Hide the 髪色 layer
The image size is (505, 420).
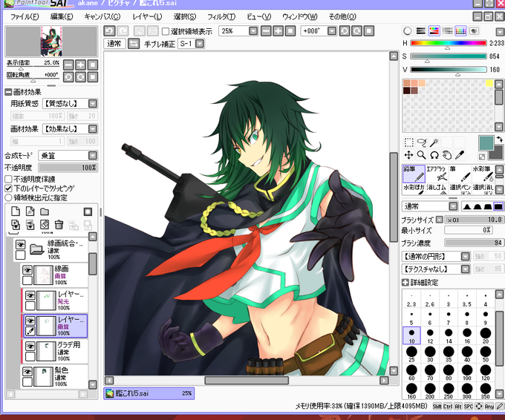pos(27,372)
